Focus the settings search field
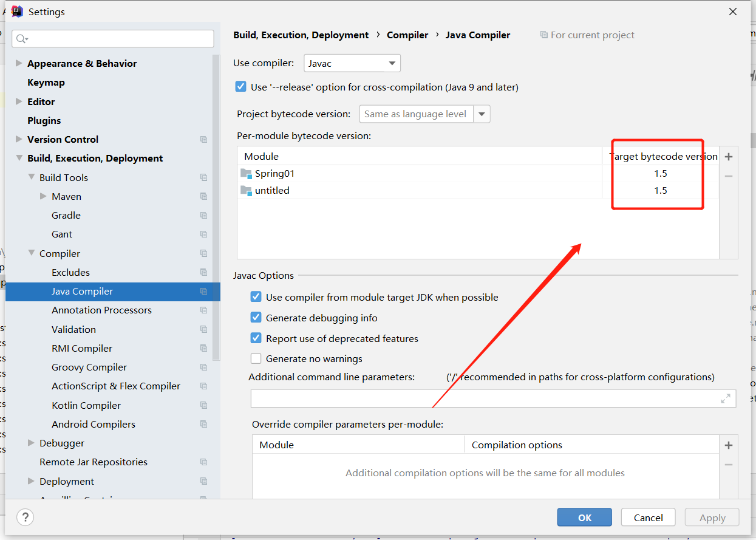756x540 pixels. click(x=113, y=39)
